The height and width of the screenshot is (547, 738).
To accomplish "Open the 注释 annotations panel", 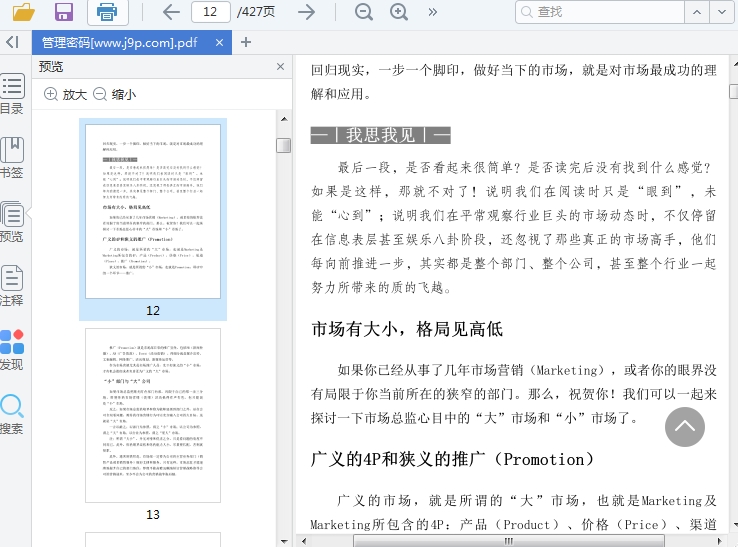I will pyautogui.click(x=12, y=286).
